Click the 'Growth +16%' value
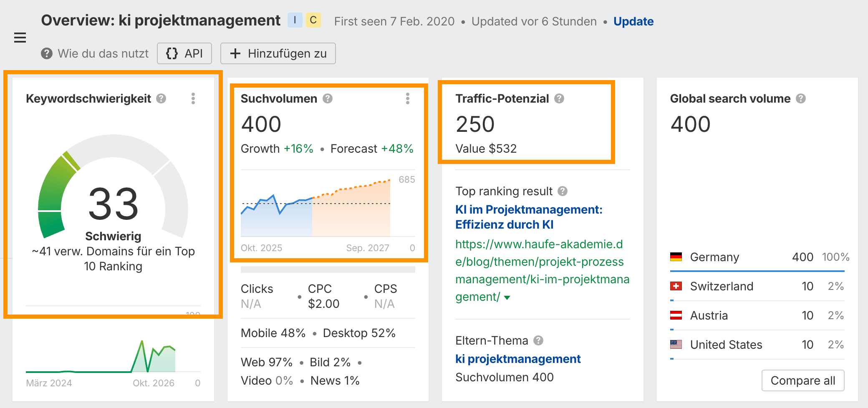The height and width of the screenshot is (408, 868). [277, 149]
